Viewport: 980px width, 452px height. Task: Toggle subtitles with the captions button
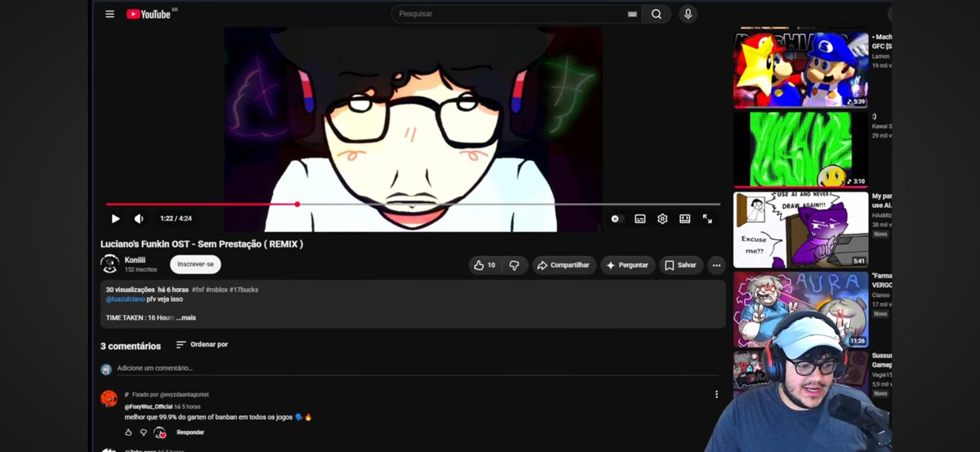pos(640,219)
